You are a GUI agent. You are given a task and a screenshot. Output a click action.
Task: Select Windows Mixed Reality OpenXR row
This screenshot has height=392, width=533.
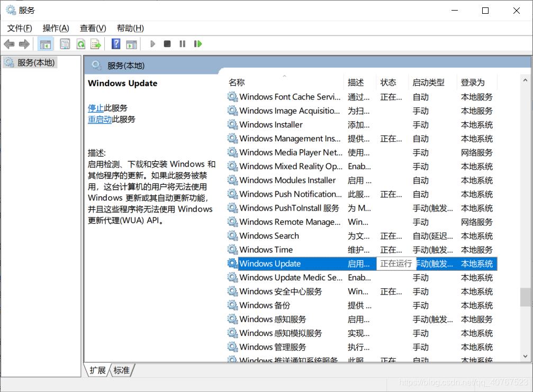(362, 167)
